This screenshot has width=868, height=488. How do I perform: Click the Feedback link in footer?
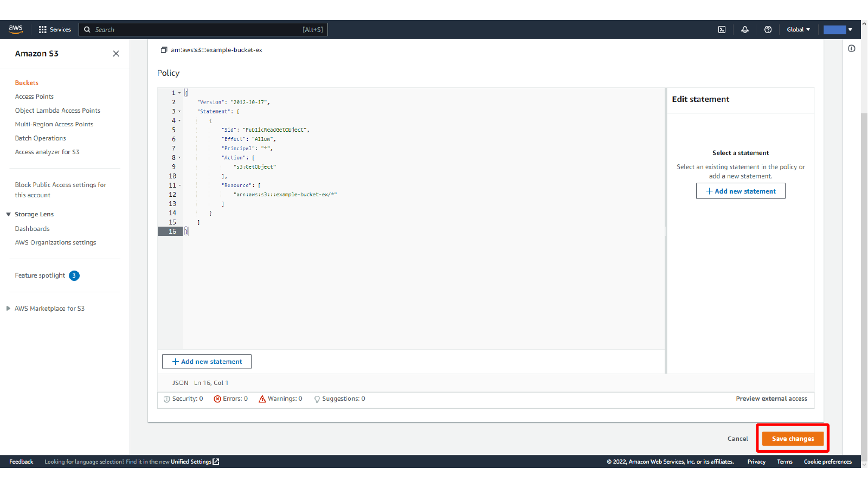21,462
